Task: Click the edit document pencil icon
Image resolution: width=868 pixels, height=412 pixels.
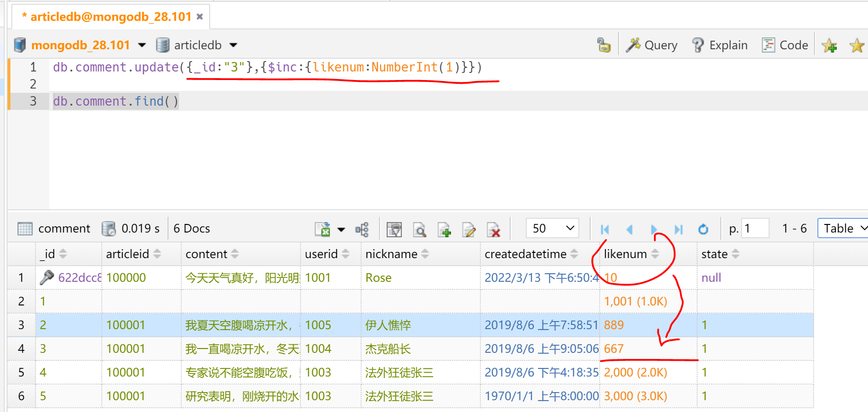Action: (x=469, y=230)
